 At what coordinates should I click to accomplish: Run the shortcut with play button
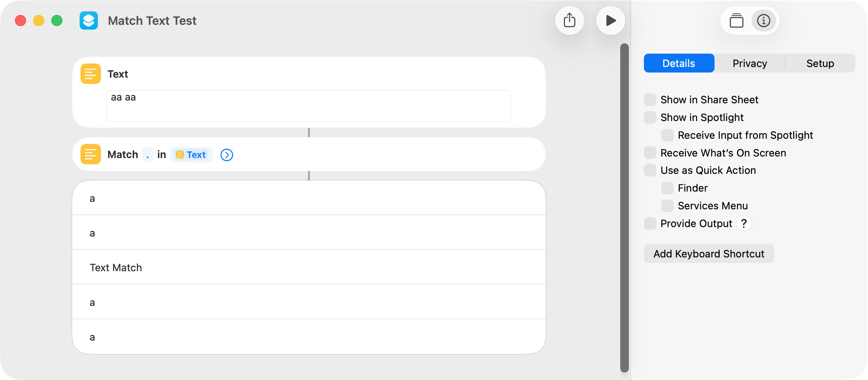click(610, 20)
